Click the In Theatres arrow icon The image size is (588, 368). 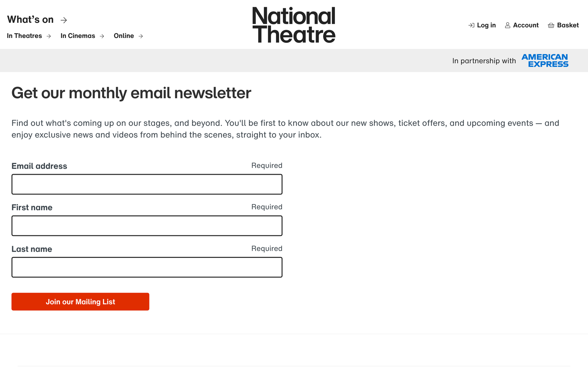click(49, 36)
